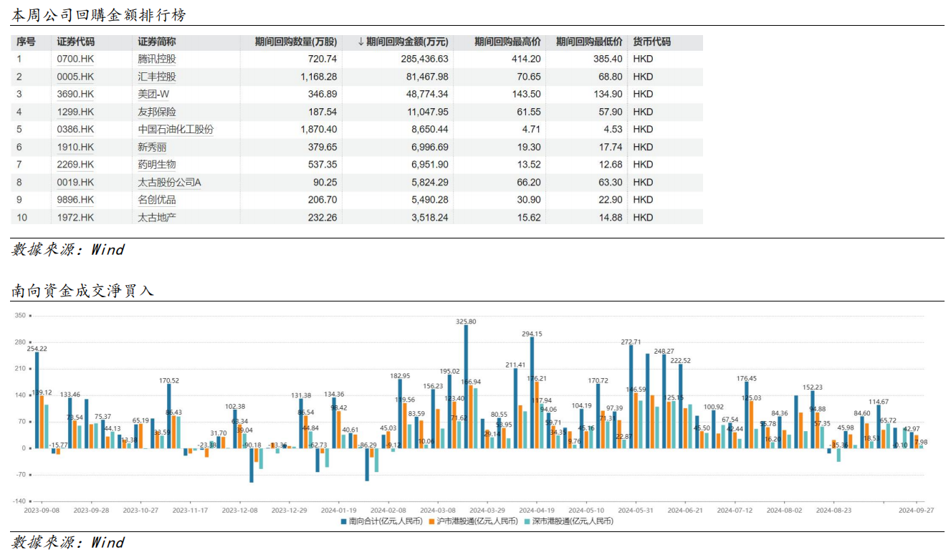Click the 深市港股通(亿元,人民币) legend label
The height and width of the screenshot is (560, 951).
click(573, 521)
